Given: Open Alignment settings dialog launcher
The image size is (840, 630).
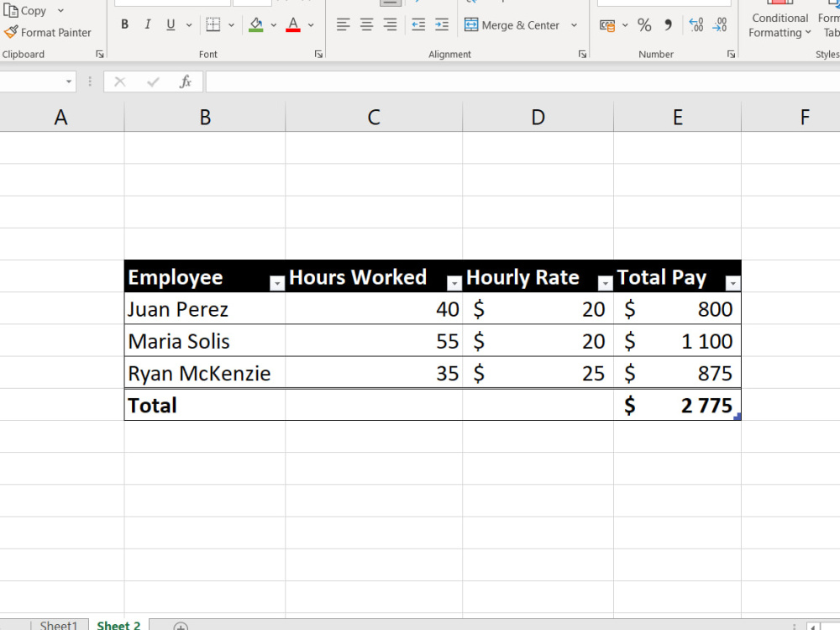Looking at the screenshot, I should point(582,54).
